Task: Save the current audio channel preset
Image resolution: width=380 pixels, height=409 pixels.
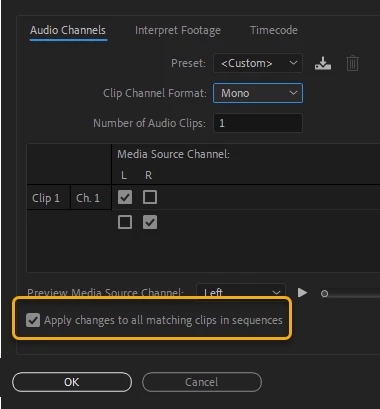Action: 323,63
